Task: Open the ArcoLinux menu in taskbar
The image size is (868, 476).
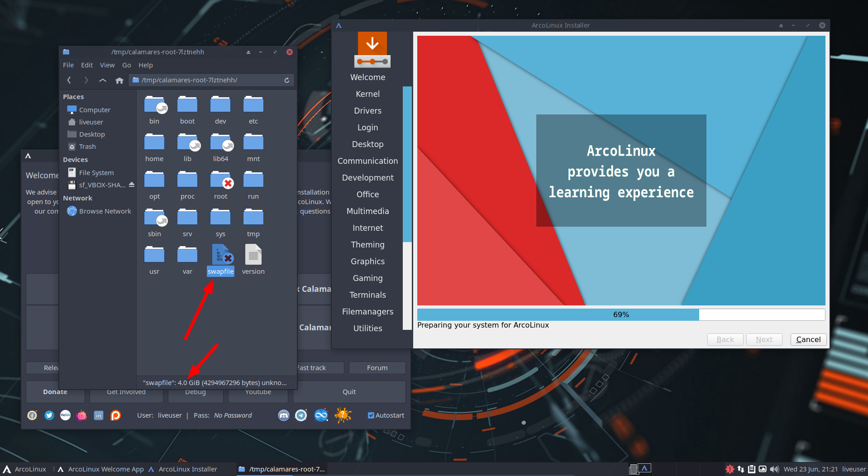Action: [x=25, y=469]
